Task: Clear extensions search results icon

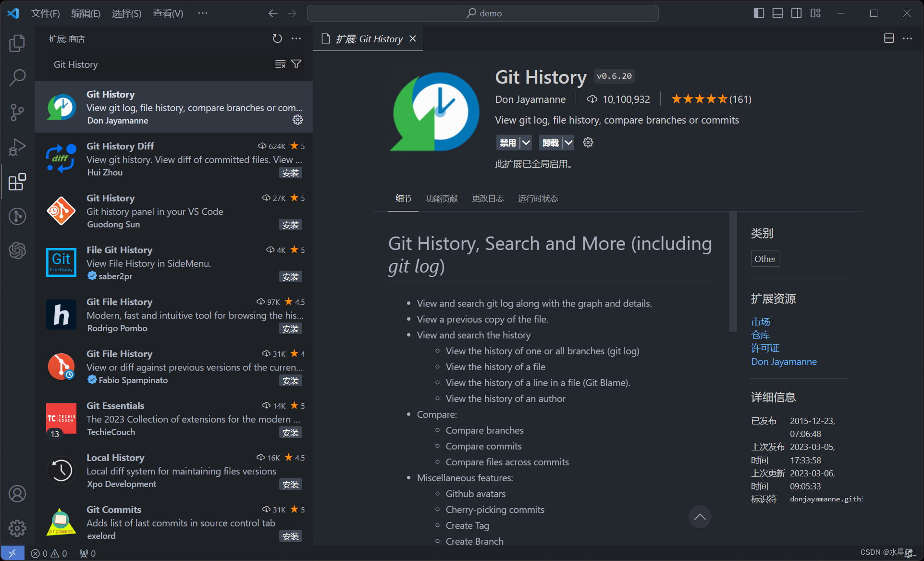Action: pos(280,64)
